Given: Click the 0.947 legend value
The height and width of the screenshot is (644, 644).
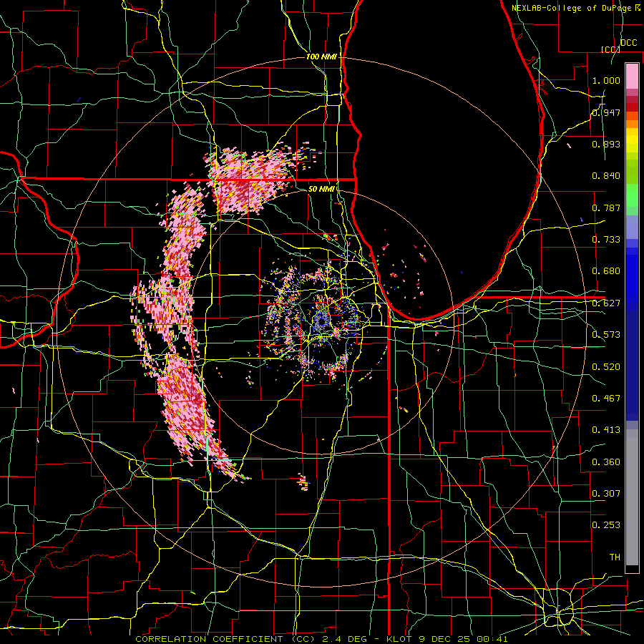Looking at the screenshot, I should (x=606, y=112).
